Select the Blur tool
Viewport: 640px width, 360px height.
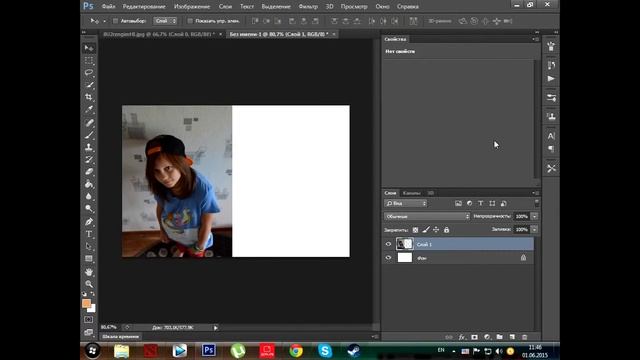[89, 196]
